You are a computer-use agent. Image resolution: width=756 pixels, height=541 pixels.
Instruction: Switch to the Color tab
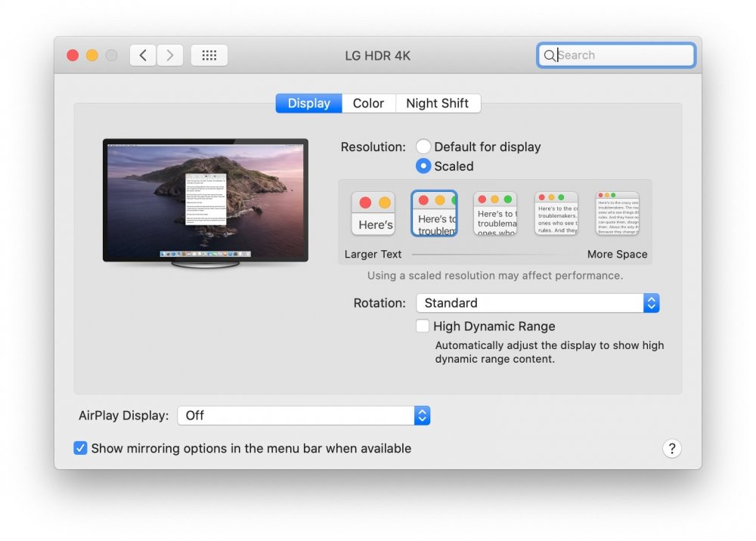(x=368, y=103)
